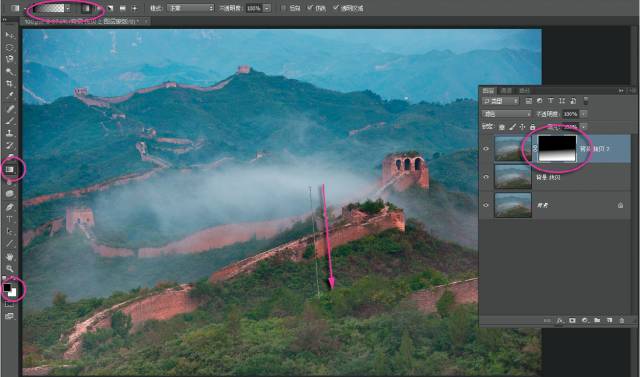Select the Elliptical Marquee tool
640x377 pixels.
(9, 47)
